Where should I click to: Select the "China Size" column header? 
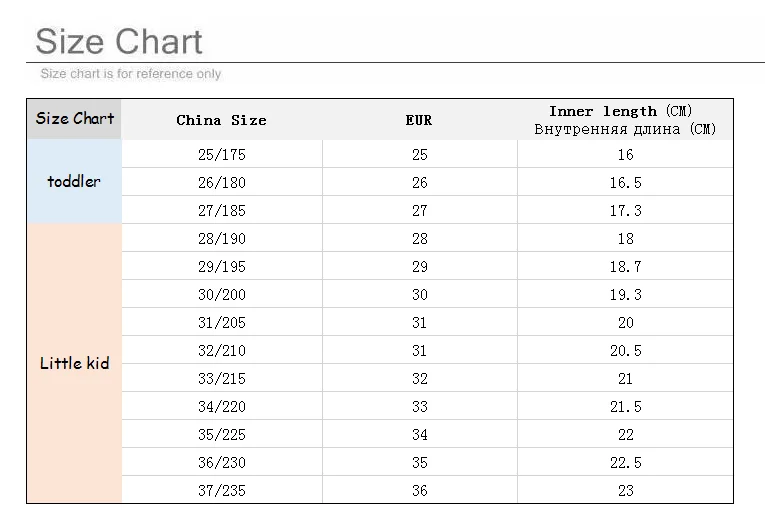click(x=221, y=120)
